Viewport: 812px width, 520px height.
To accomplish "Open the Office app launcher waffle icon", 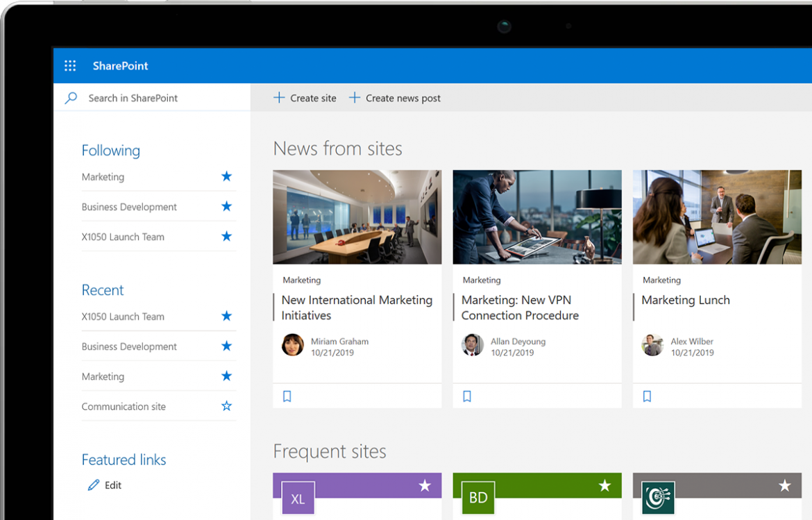I will [69, 65].
